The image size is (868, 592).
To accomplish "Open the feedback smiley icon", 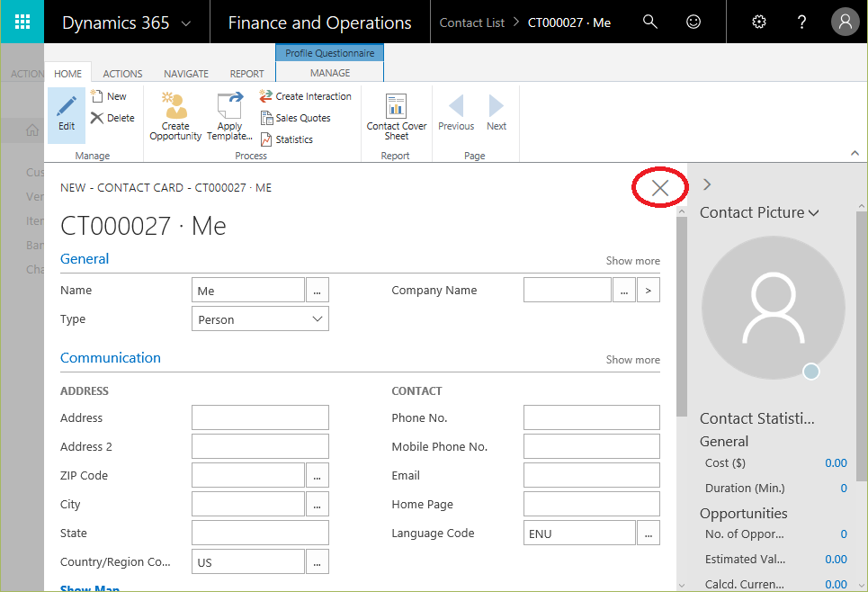I will (694, 22).
